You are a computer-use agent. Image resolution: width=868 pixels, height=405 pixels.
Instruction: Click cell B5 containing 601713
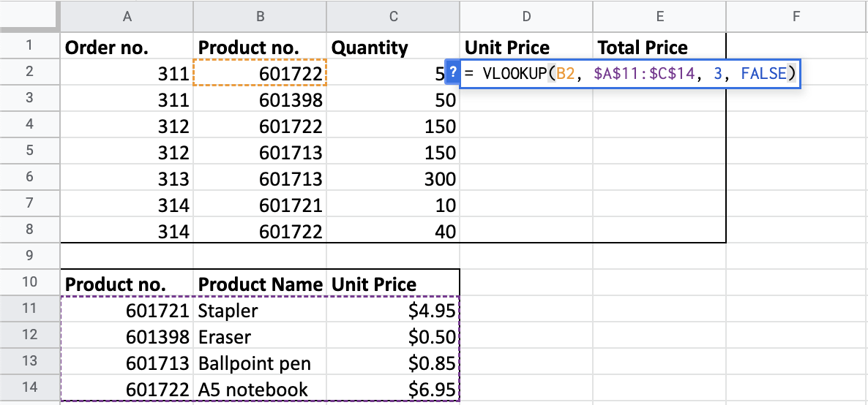(x=260, y=151)
